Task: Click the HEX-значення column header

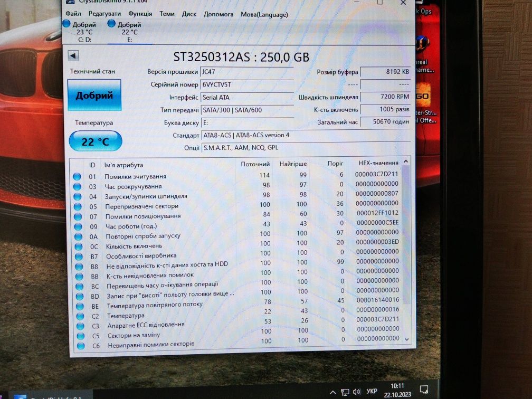Action: pyautogui.click(x=378, y=163)
